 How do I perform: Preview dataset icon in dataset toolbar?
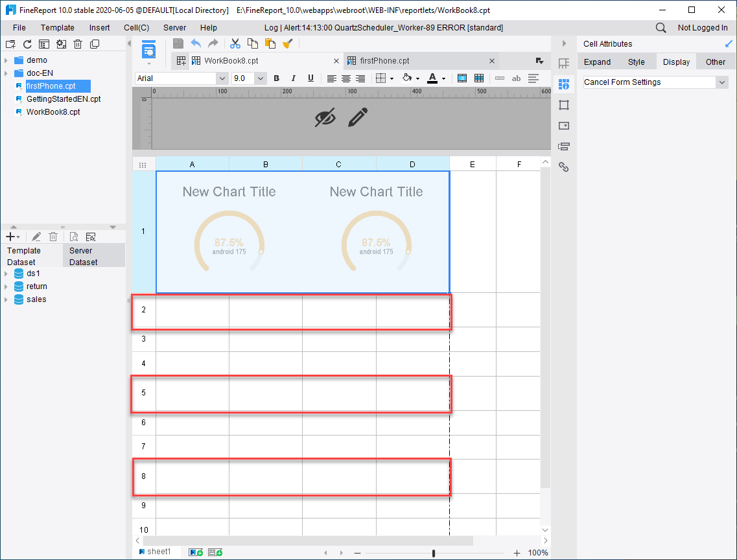(74, 237)
